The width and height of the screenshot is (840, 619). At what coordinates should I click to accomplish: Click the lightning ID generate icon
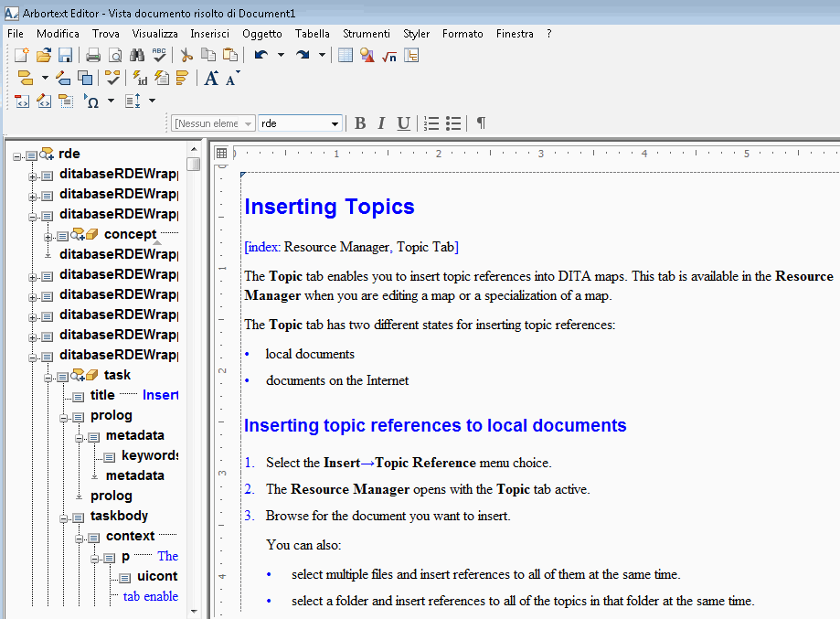coord(140,79)
